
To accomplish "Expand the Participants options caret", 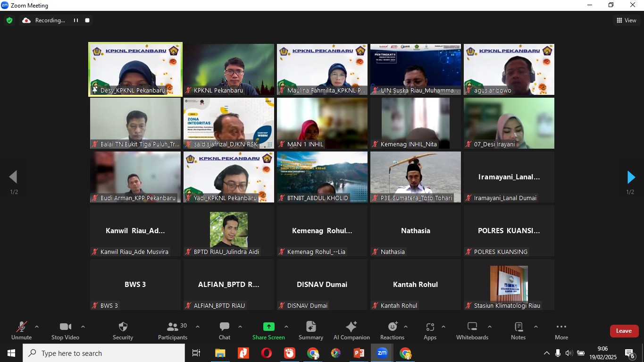I will pyautogui.click(x=198, y=327).
